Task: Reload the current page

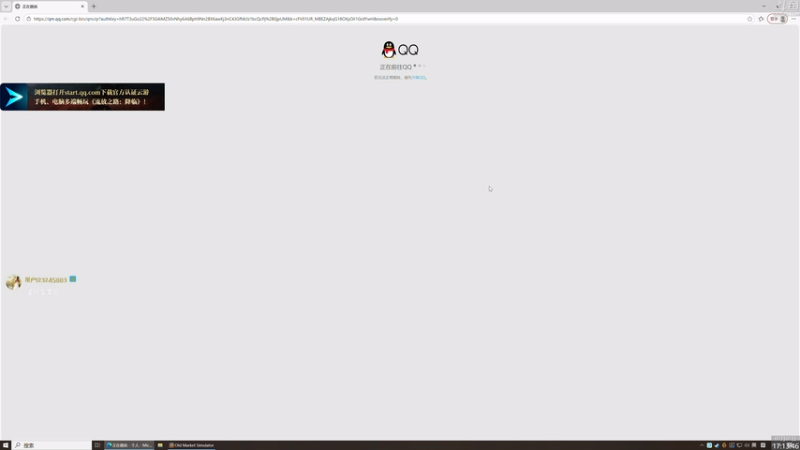Action: [17, 19]
